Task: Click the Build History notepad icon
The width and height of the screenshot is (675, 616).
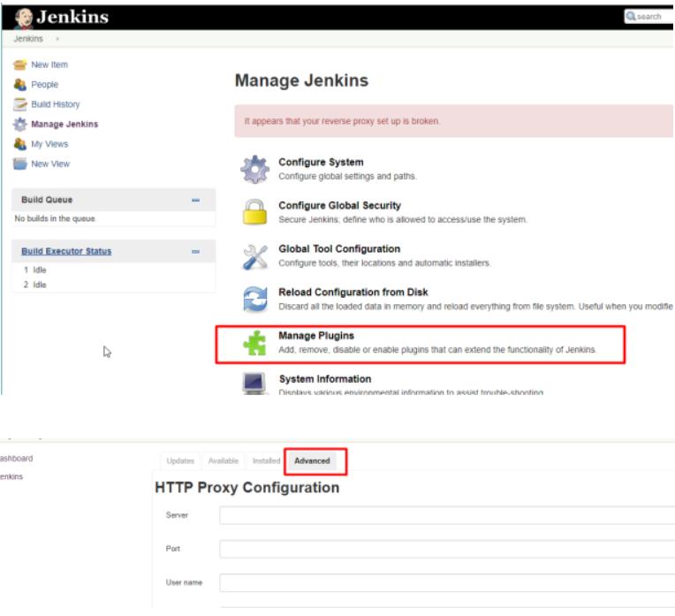Action: tap(20, 104)
